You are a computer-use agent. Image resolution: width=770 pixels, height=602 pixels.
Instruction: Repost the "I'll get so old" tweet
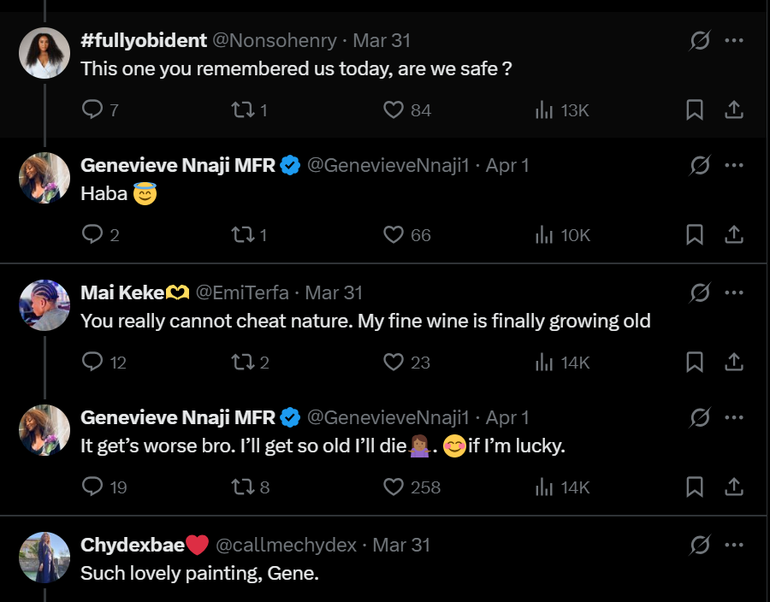coord(242,487)
